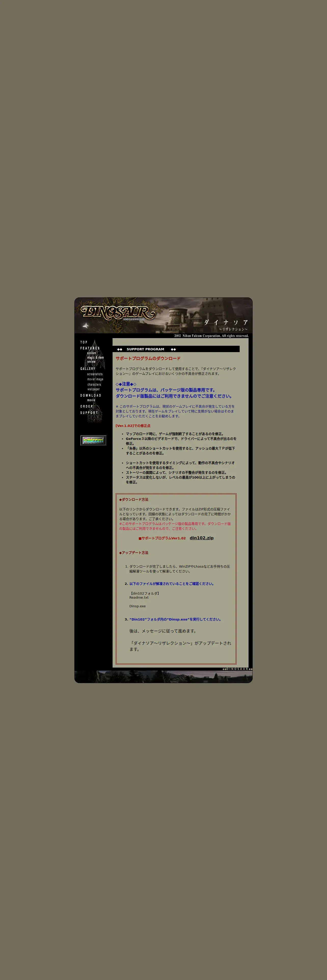
Task: Open the wallpaper page
Action: 94,389
